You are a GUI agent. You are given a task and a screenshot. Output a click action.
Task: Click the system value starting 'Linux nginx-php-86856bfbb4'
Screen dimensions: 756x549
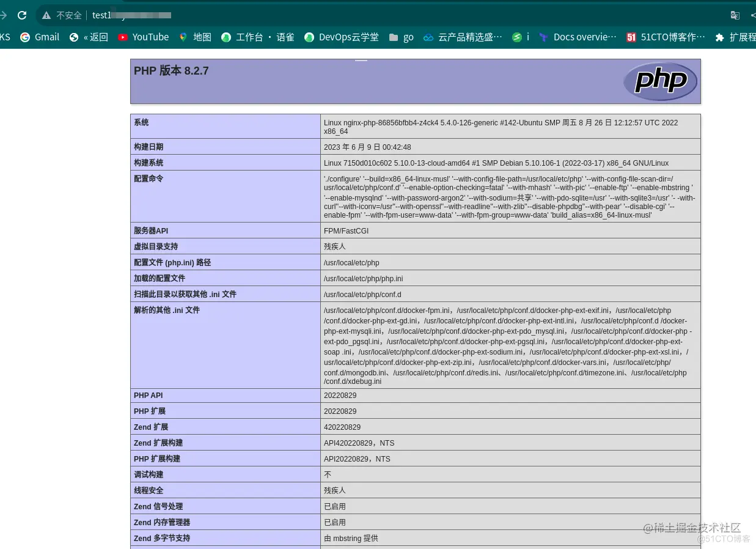pos(501,127)
